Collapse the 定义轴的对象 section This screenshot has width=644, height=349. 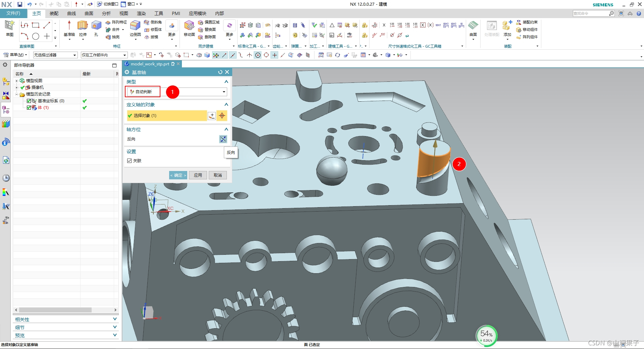click(226, 105)
